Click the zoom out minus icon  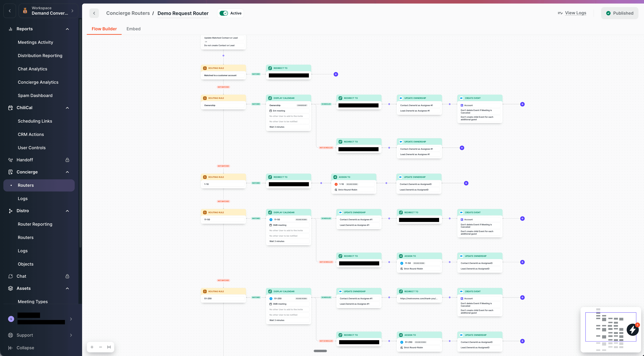100,347
